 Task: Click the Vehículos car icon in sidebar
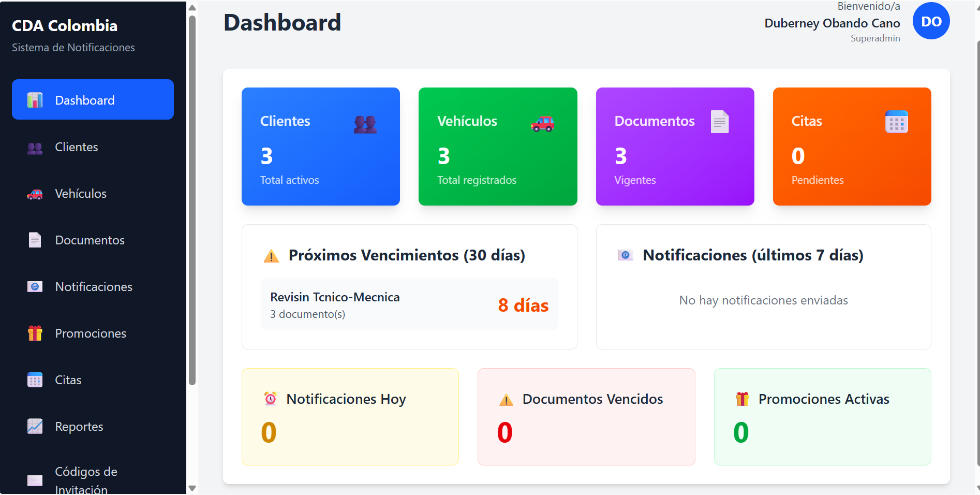coord(34,193)
